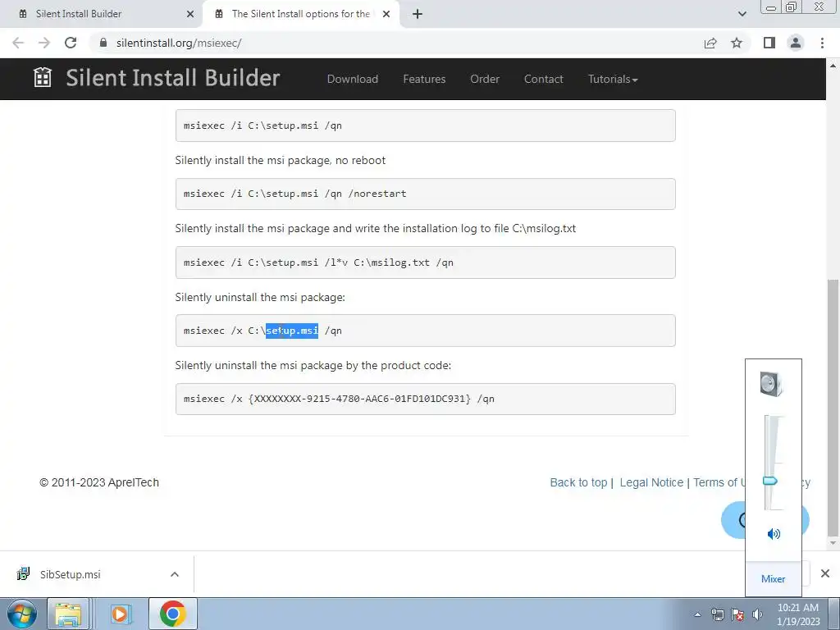Screen dimensions: 840x630
Task: Click the page scrollbar up arrow
Action: click(x=833, y=66)
